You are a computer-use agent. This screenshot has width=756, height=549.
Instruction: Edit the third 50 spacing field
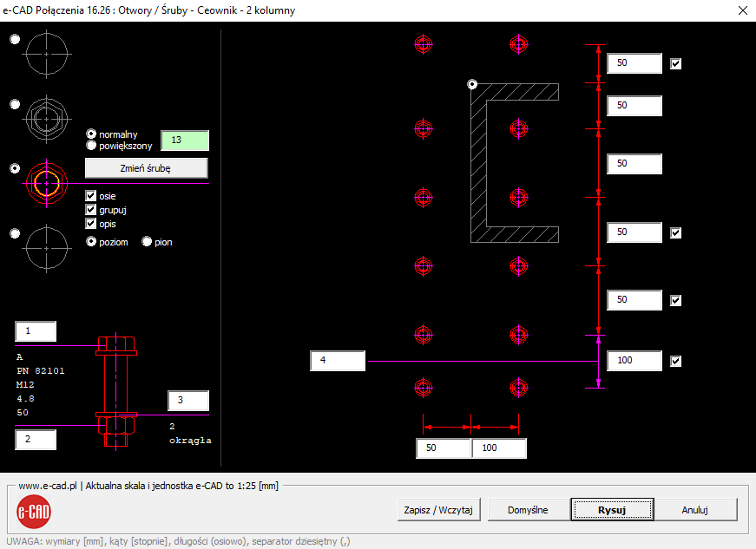(x=634, y=164)
